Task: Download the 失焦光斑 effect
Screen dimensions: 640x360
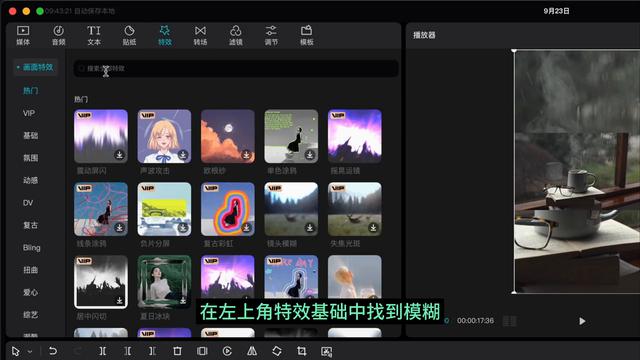Action: [373, 227]
